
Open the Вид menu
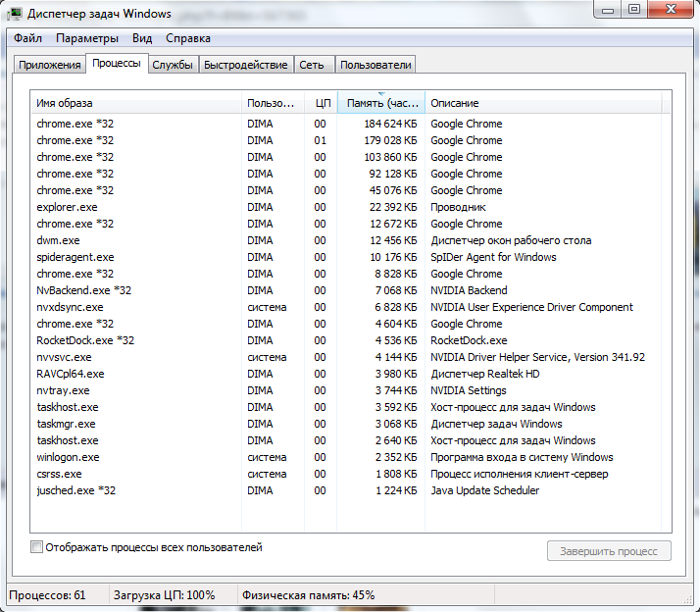click(x=142, y=38)
